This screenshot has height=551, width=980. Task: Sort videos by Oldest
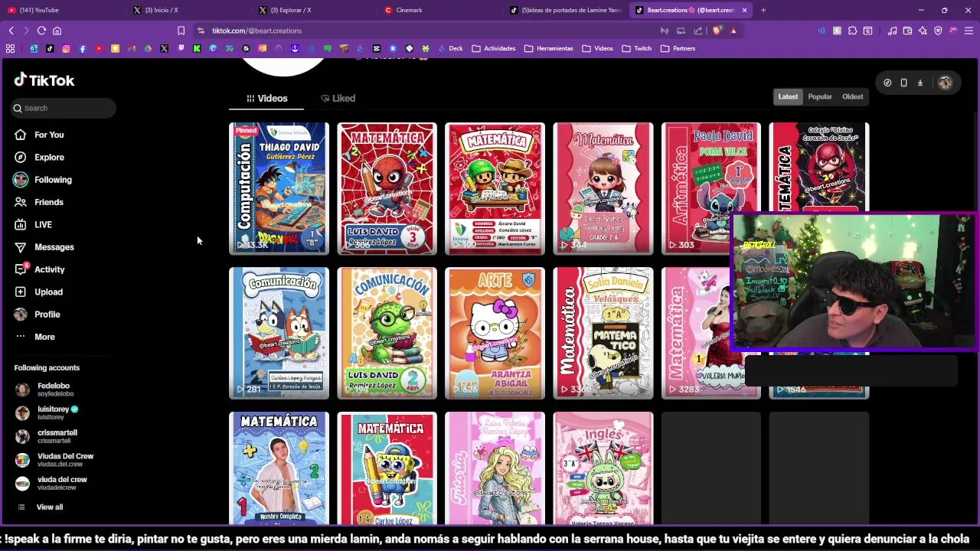click(x=852, y=96)
